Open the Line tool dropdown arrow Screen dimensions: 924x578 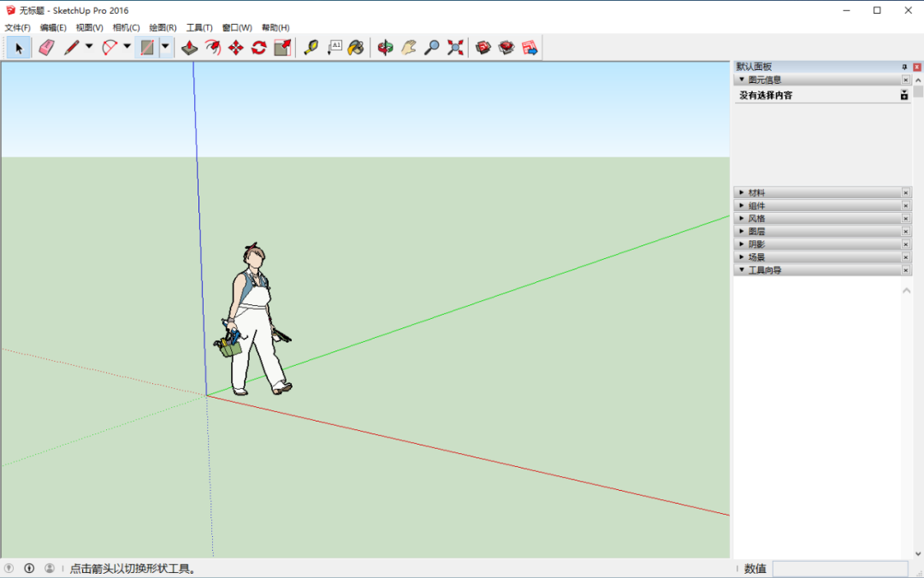tap(89, 46)
